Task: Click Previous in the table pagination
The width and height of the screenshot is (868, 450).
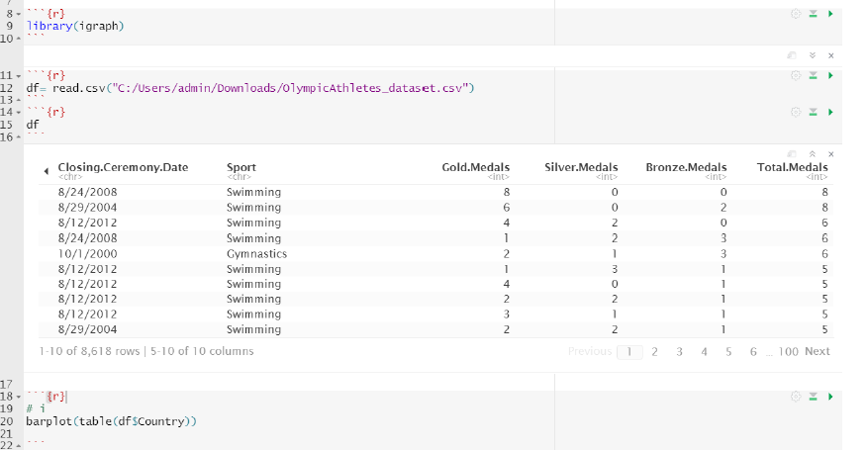Action: 590,352
